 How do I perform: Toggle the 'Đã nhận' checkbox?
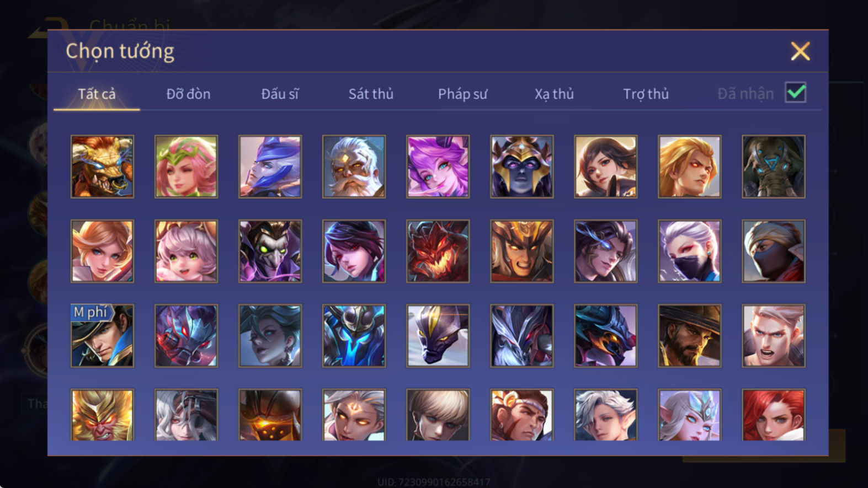click(795, 93)
